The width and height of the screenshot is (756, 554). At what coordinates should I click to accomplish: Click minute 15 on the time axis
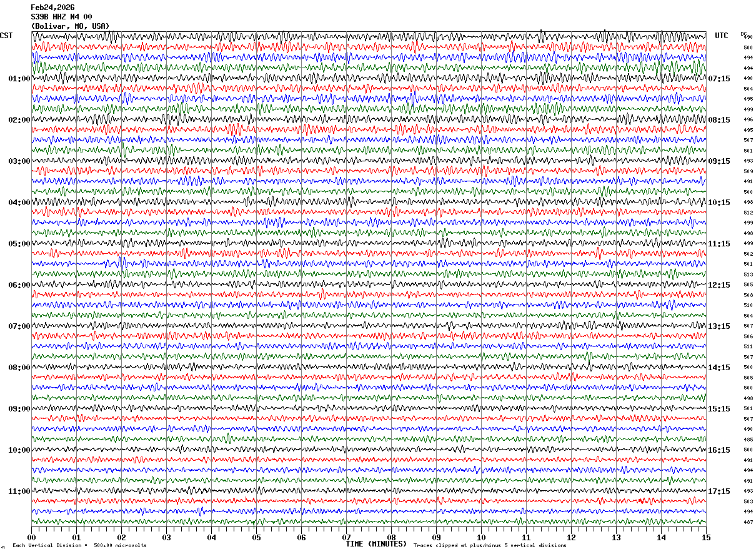click(706, 537)
